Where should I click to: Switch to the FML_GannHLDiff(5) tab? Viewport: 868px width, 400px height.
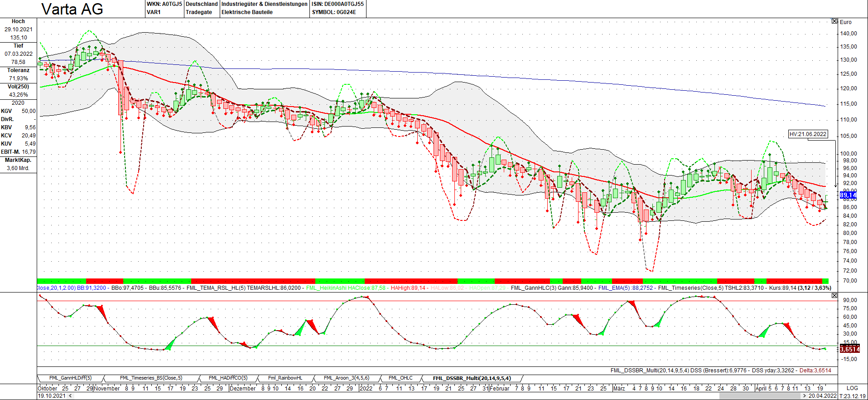70,378
